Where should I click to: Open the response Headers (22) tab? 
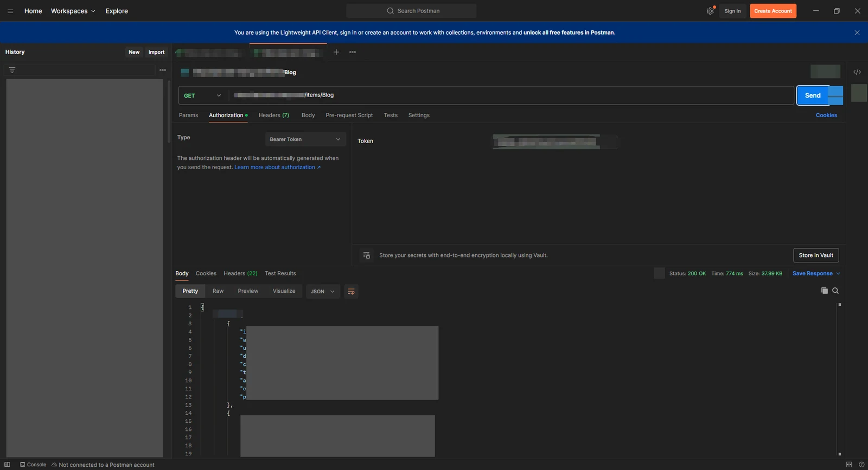coord(240,274)
